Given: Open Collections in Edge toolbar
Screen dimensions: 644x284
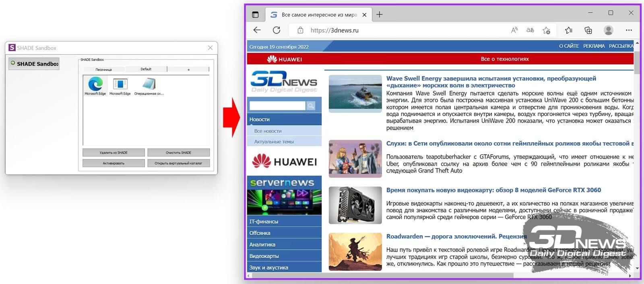Looking at the screenshot, I should tap(588, 30).
